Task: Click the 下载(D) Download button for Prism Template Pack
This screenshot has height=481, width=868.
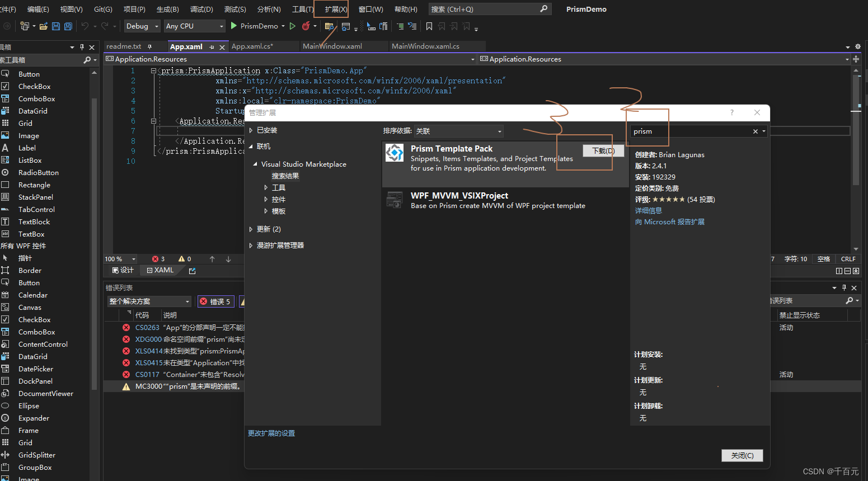Action: (603, 151)
